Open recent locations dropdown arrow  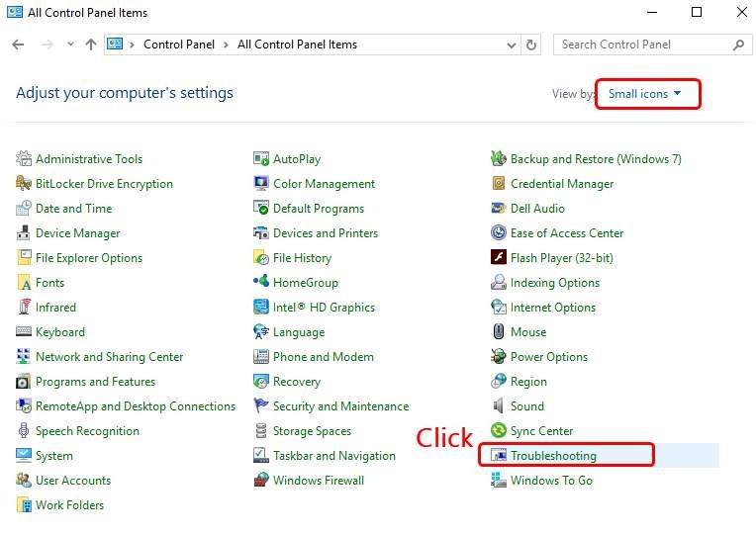(x=69, y=45)
